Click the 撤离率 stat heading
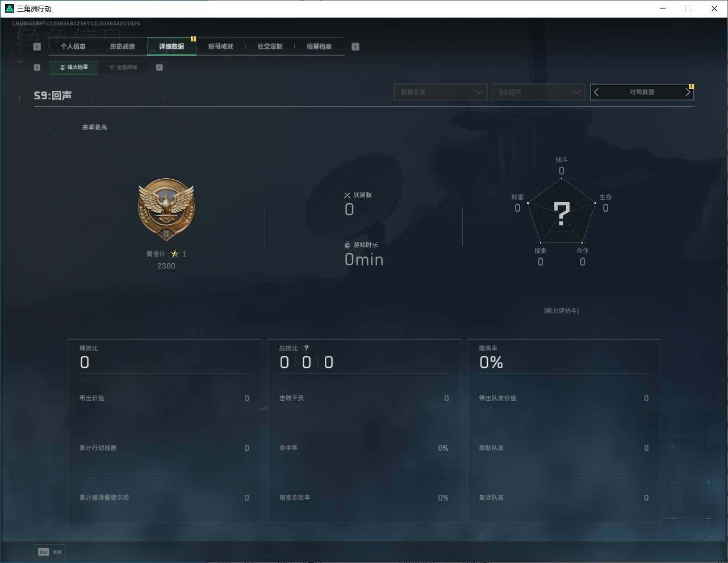 click(x=488, y=348)
